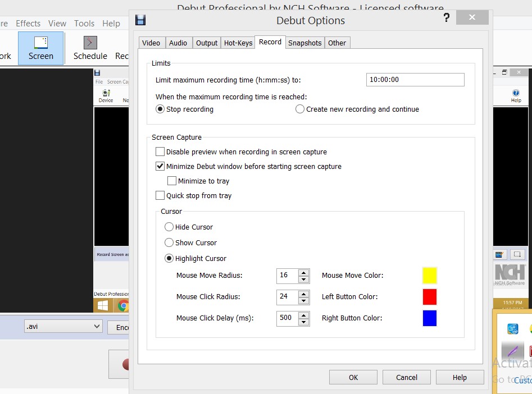Switch to the Output tab
Screen dimensions: 532x394
pos(207,43)
